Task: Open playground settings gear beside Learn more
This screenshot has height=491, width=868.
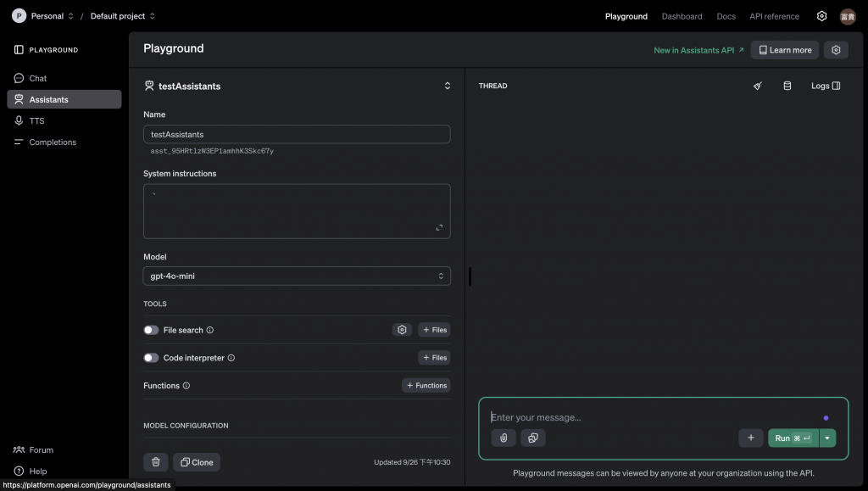Action: coord(835,50)
